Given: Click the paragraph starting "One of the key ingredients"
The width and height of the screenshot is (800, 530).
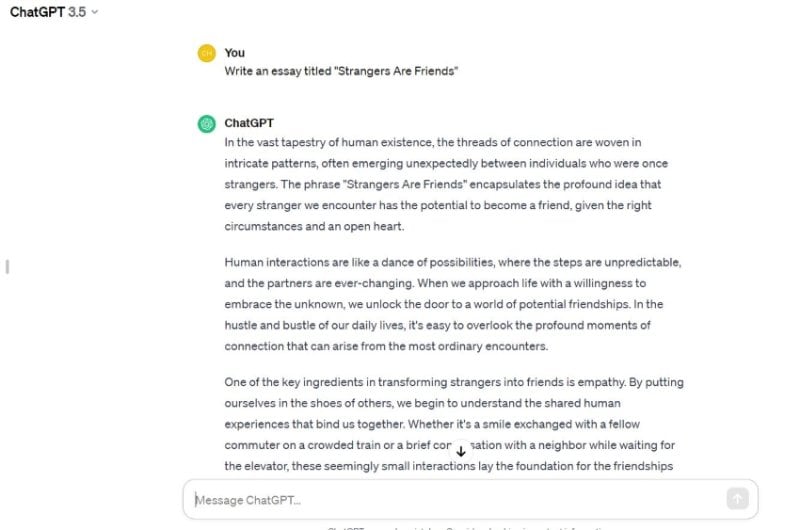Looking at the screenshot, I should pos(454,424).
